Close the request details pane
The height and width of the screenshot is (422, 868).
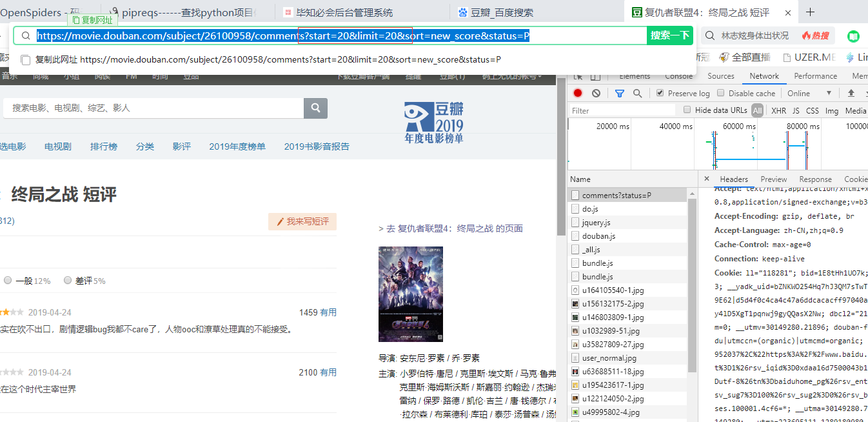click(x=707, y=179)
